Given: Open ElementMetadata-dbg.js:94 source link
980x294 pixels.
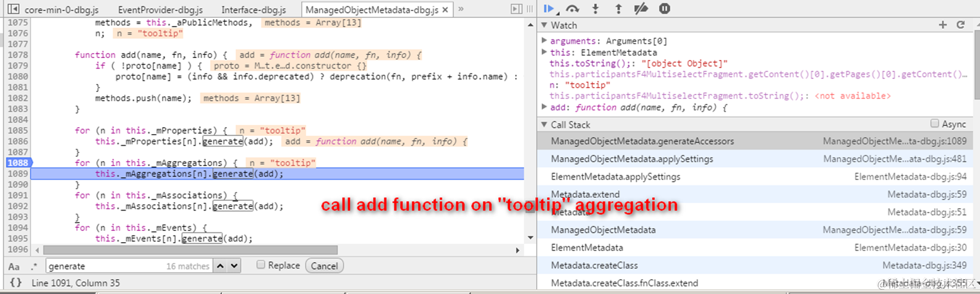Looking at the screenshot, I should pos(910,177).
